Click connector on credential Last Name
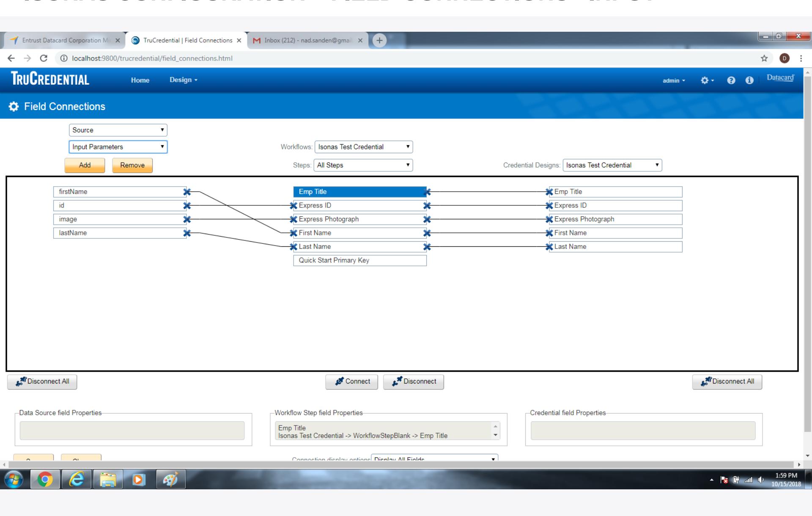Viewport: 812px width, 516px height. click(x=549, y=247)
